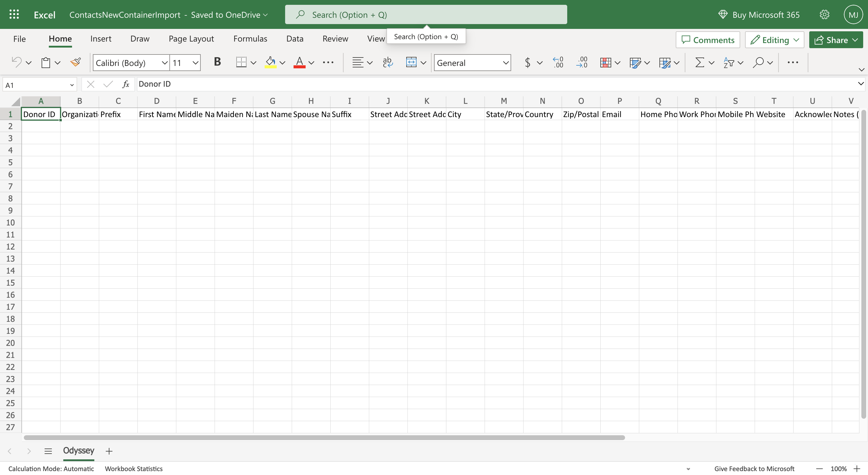Click the Undo arrow icon
868x475 pixels.
click(17, 62)
